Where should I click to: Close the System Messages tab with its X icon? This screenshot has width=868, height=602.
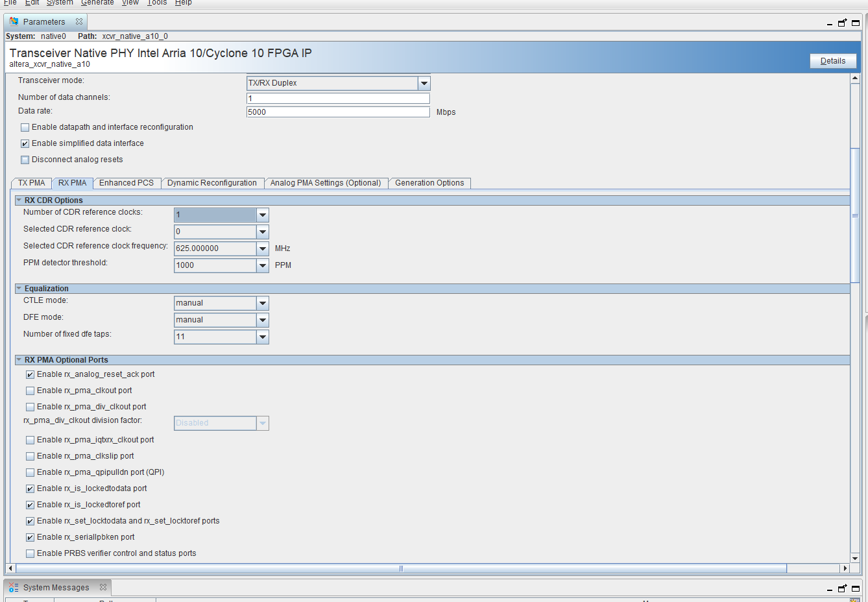coord(103,587)
